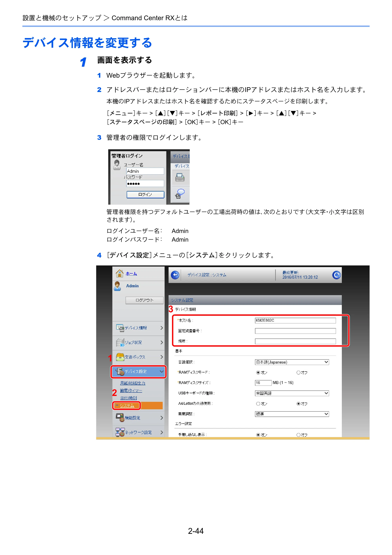Click the RAMディスクサイズ input field

pyautogui.click(x=263, y=383)
